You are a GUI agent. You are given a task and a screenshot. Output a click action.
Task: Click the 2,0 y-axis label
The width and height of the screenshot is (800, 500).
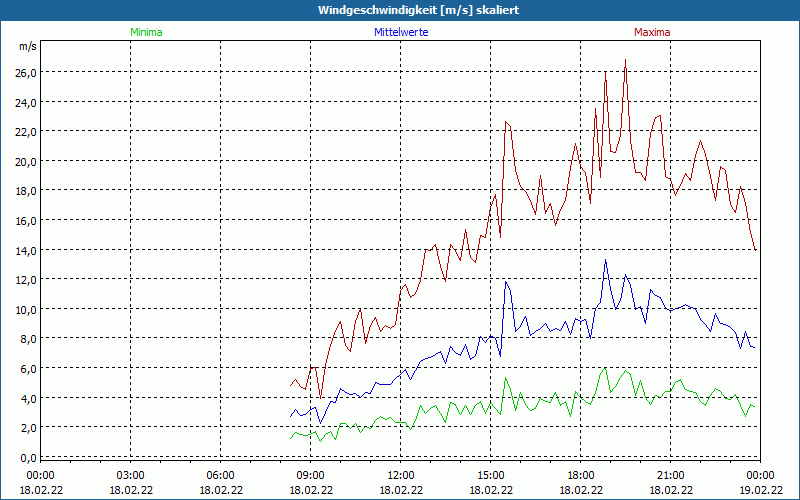point(29,428)
